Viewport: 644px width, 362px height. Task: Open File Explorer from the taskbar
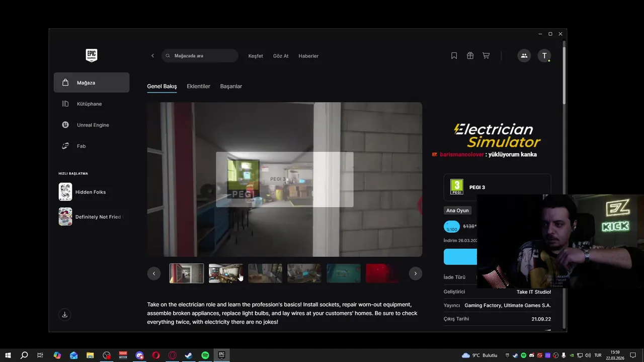tap(90, 355)
